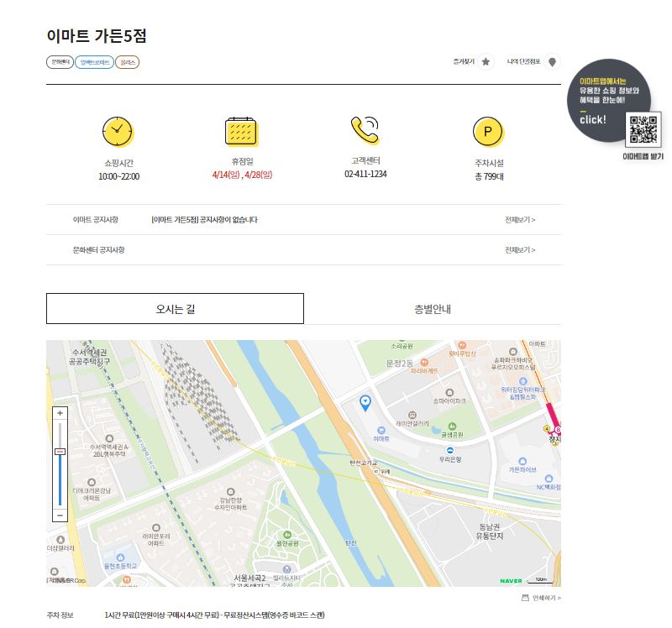This screenshot has height=628, width=672.
Task: Click the 수서역세권A-2BL행복주택 map marker
Action: (x=109, y=438)
